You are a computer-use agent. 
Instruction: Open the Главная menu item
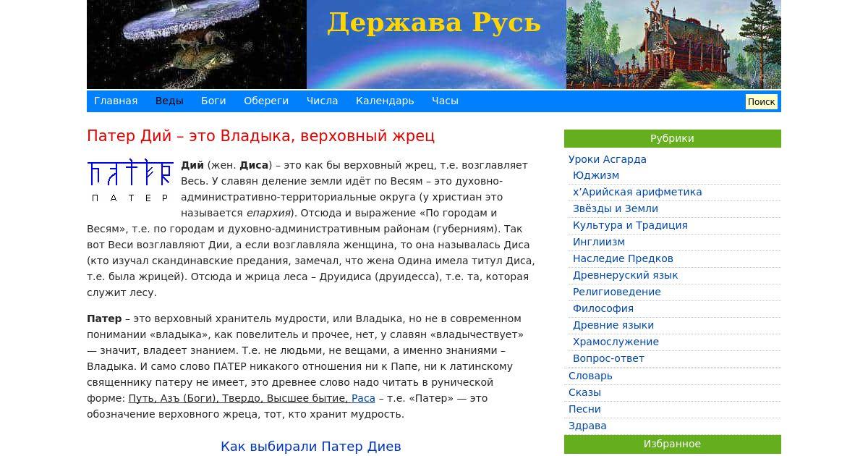tap(116, 101)
